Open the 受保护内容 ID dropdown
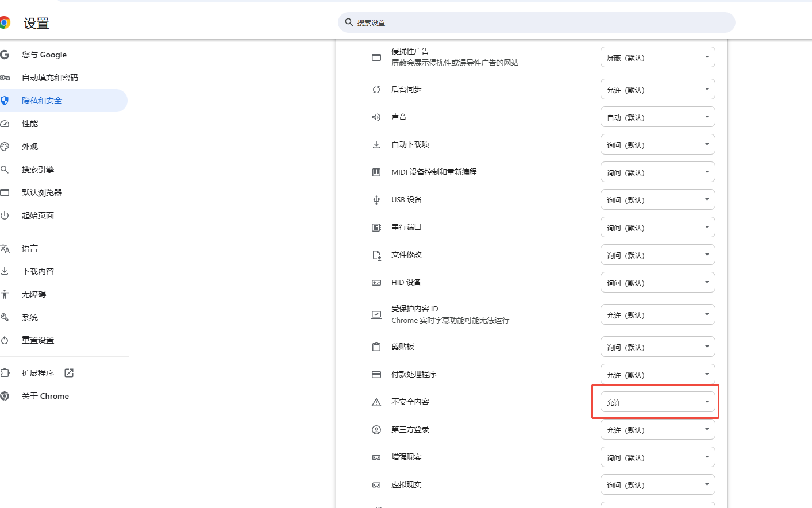The image size is (812, 508). pyautogui.click(x=658, y=314)
